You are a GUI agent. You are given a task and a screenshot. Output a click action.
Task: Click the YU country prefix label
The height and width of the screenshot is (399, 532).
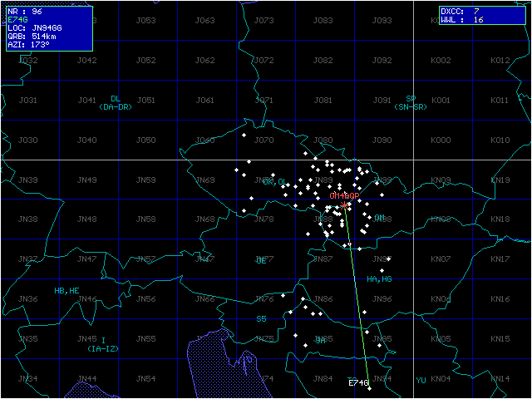click(x=421, y=380)
